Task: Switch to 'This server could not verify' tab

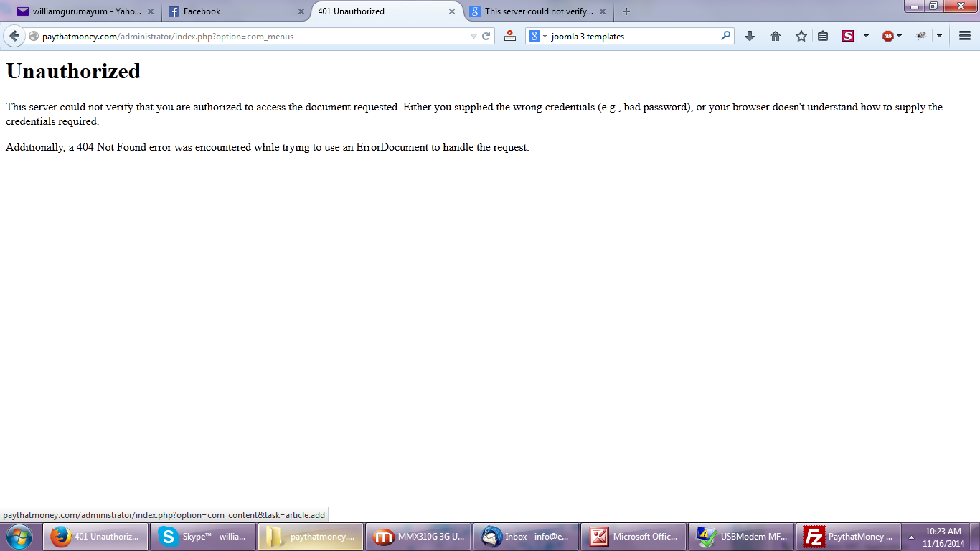Action: [x=539, y=11]
